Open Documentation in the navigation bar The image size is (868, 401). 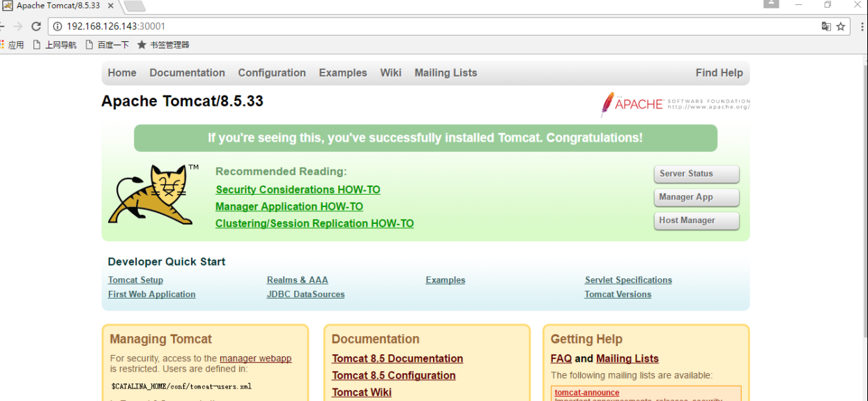187,73
